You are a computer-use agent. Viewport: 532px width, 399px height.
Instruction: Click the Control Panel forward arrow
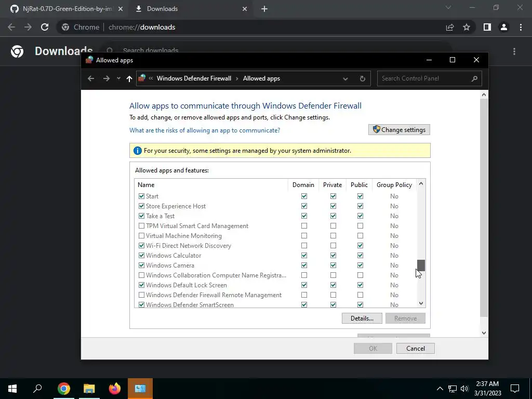106,78
